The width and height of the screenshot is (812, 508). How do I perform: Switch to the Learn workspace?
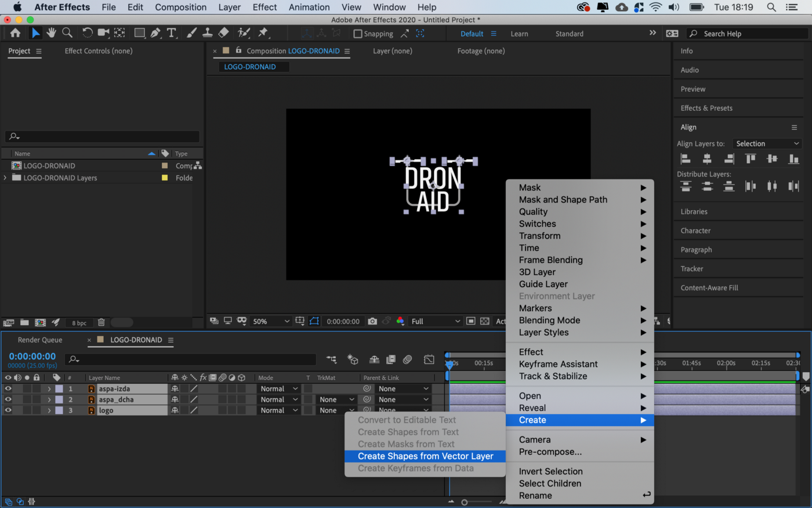tap(519, 34)
